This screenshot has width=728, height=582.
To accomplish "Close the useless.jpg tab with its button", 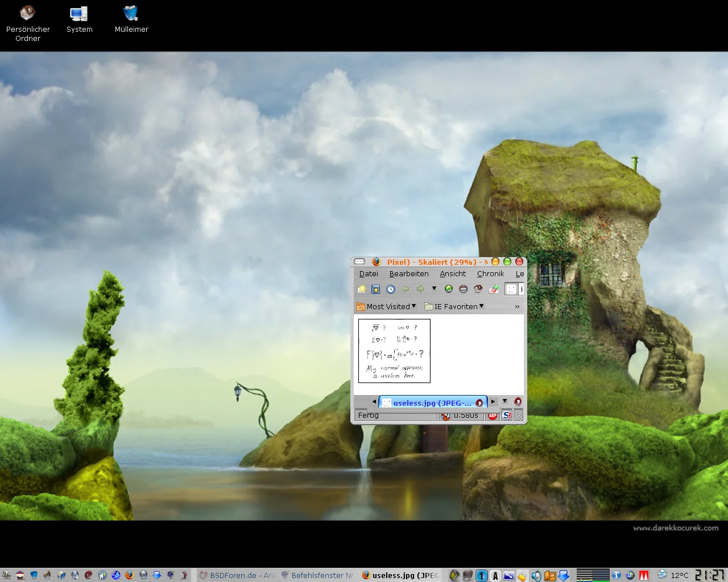I will pyautogui.click(x=479, y=403).
